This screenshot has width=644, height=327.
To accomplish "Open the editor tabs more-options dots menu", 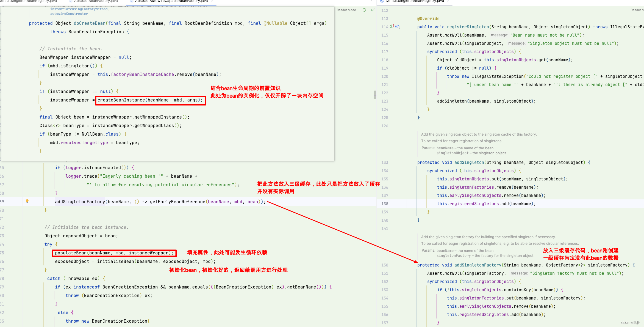I will click(x=371, y=1).
